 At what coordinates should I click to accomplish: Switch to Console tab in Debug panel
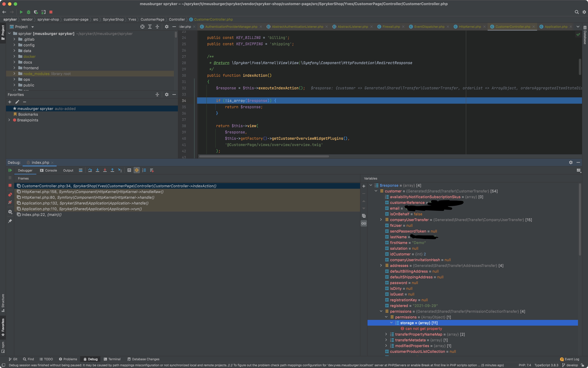pyautogui.click(x=48, y=170)
